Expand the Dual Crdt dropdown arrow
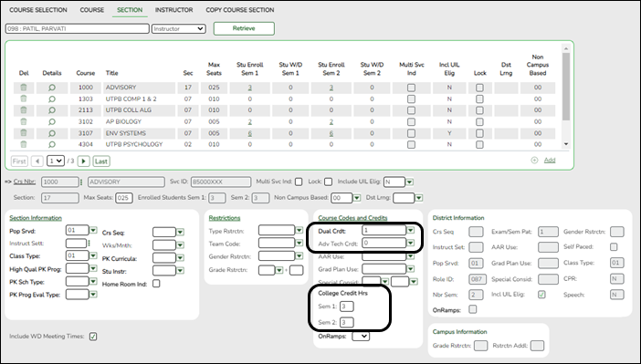The height and width of the screenshot is (364, 641). coord(410,231)
